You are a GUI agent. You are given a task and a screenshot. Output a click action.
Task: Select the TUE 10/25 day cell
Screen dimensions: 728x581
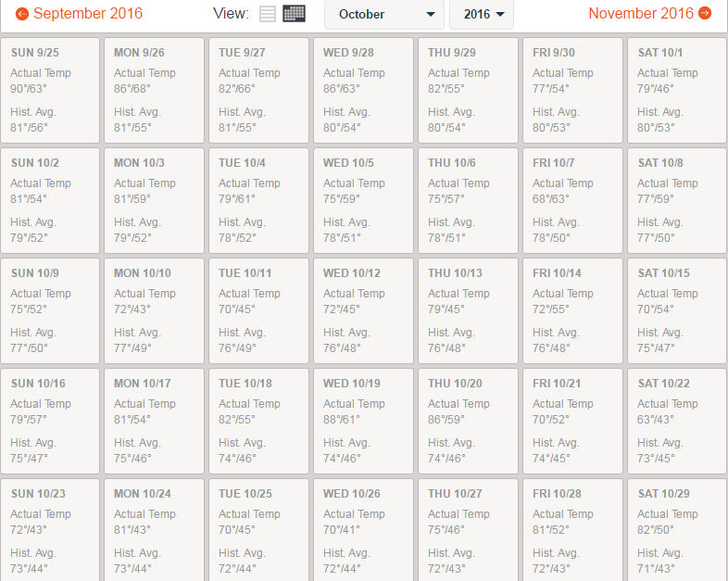(x=258, y=530)
